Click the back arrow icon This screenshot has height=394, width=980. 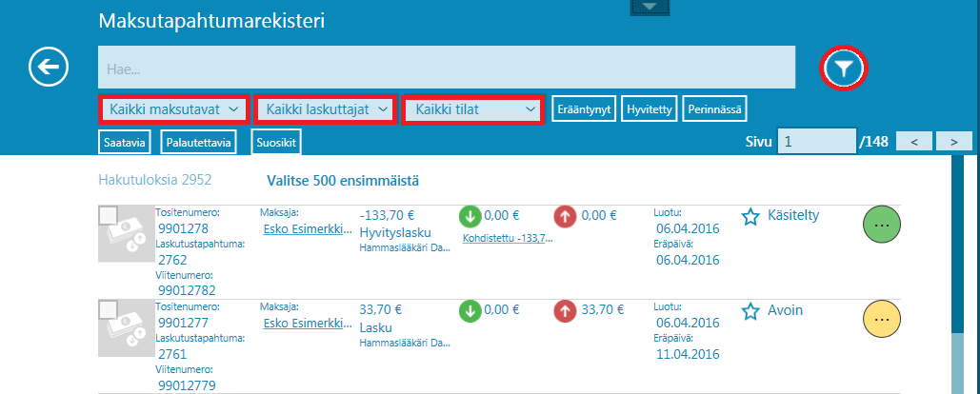tap(49, 67)
